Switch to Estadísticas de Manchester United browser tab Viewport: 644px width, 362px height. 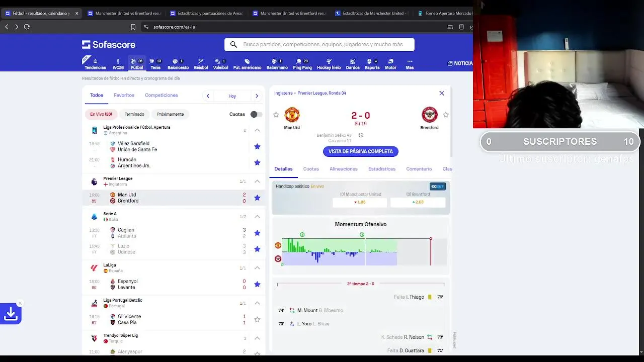tap(372, 14)
